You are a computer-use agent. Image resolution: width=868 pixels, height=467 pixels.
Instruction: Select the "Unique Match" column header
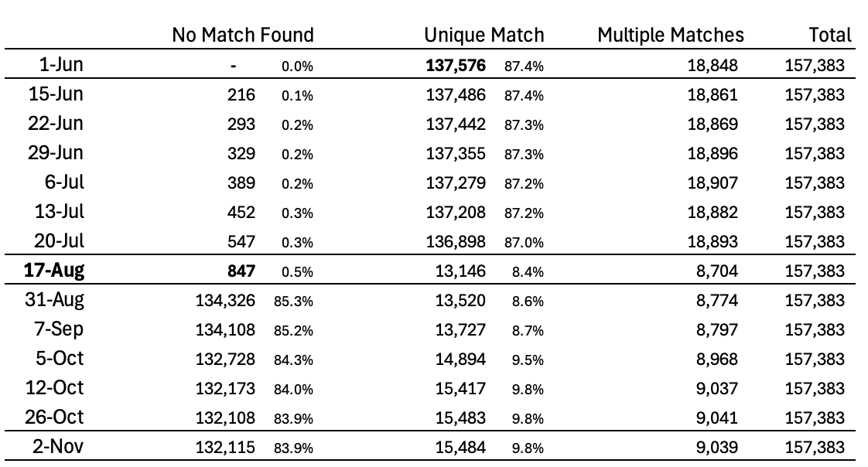tap(484, 35)
